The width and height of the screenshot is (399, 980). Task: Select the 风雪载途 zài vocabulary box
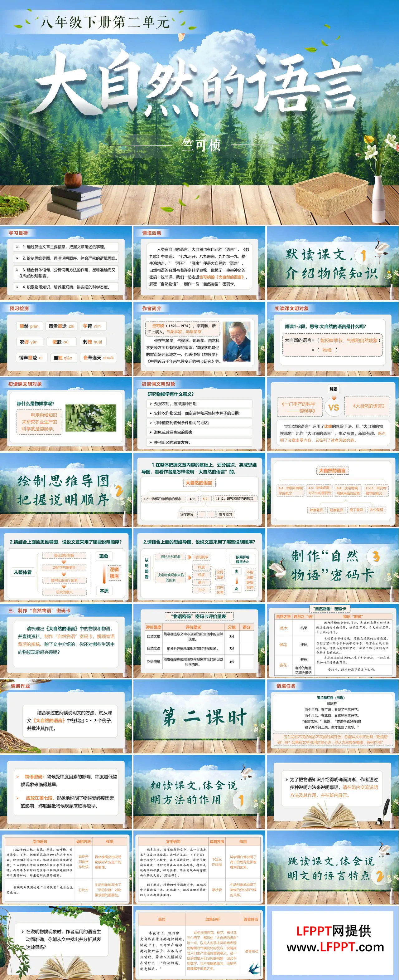click(61, 326)
